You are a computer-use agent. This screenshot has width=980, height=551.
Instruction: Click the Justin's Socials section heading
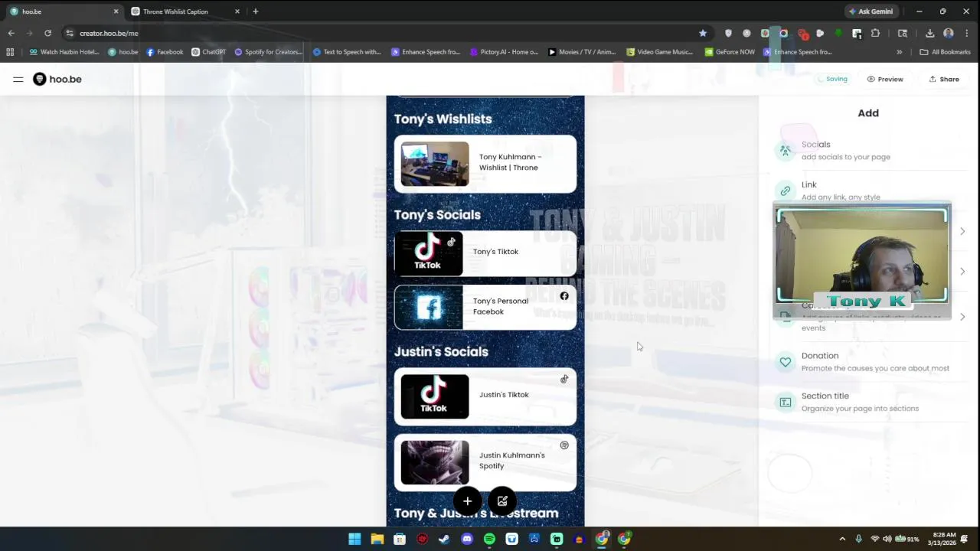pyautogui.click(x=441, y=351)
